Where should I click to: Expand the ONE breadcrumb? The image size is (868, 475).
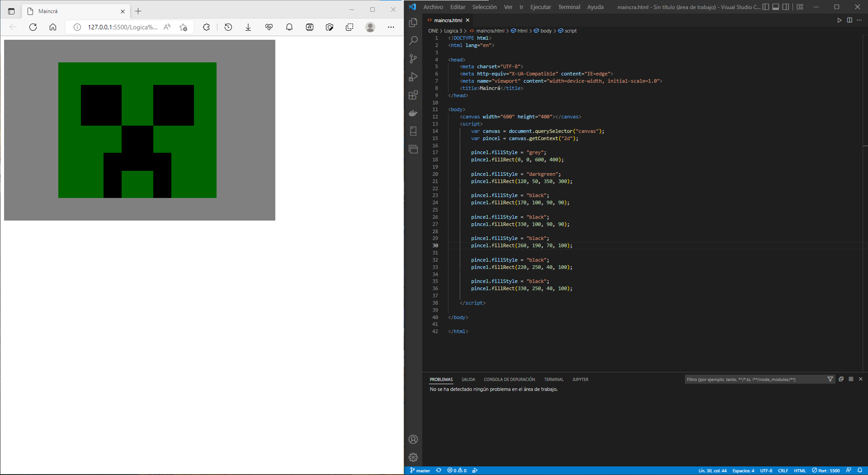433,31
